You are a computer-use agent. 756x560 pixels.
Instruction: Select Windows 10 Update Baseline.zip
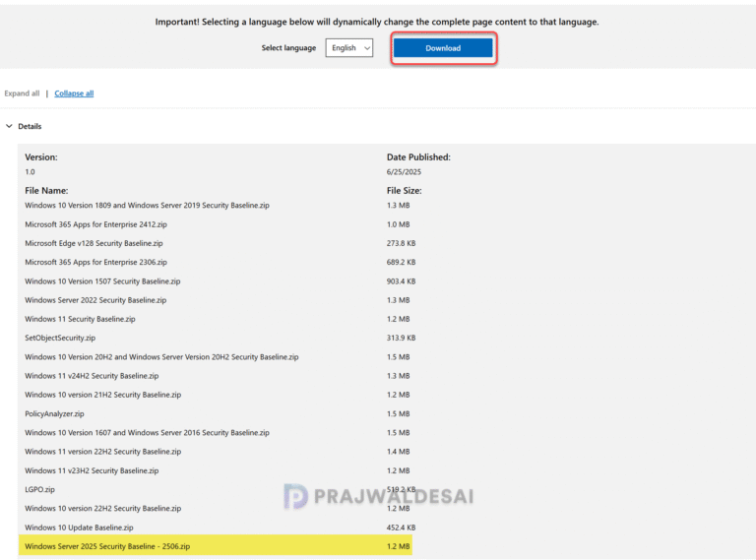tap(79, 528)
